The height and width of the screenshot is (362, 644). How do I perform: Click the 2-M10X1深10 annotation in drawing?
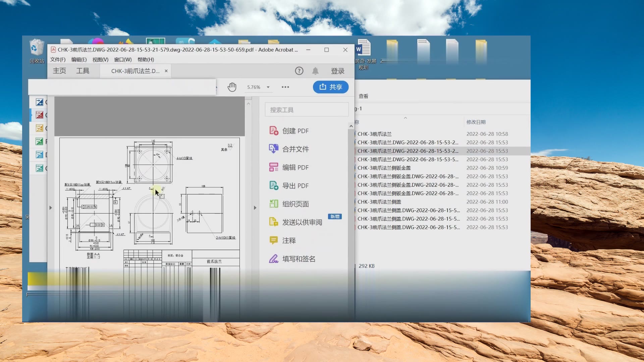point(225,238)
